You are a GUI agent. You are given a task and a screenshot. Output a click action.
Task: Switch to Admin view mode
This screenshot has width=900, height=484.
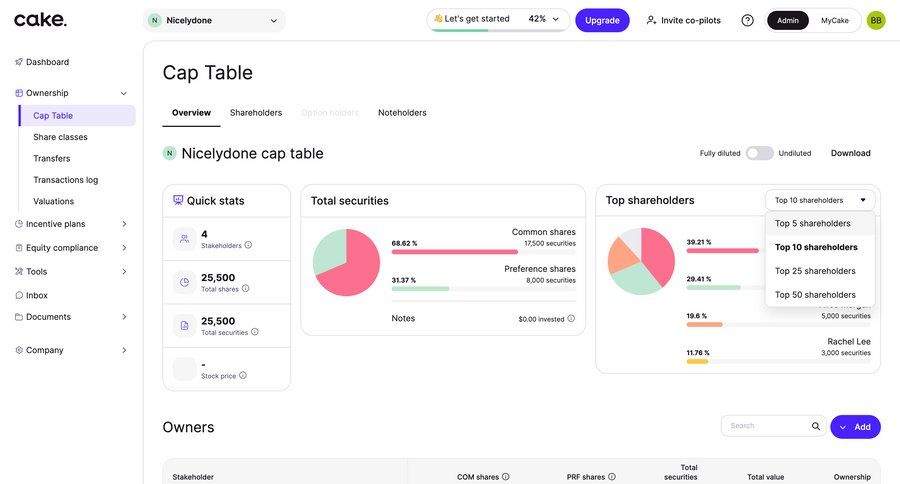(788, 20)
